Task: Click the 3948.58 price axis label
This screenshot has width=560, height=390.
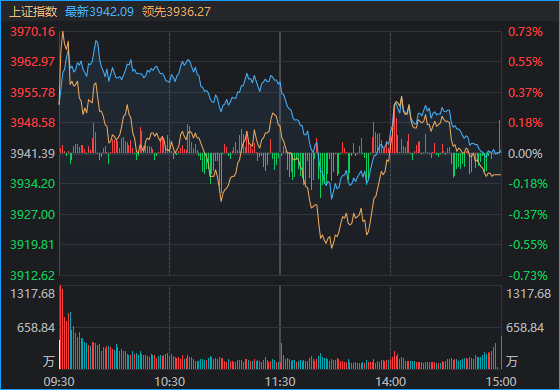Action: (x=33, y=123)
